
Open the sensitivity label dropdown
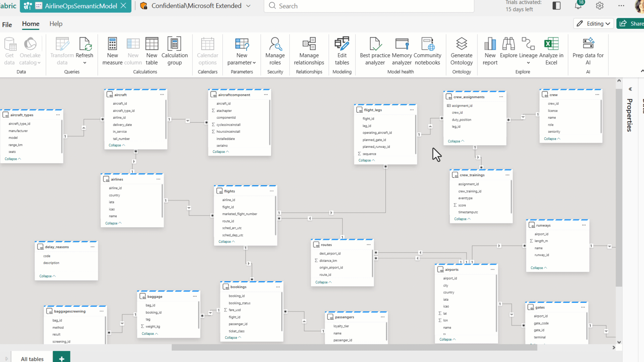[x=248, y=6]
